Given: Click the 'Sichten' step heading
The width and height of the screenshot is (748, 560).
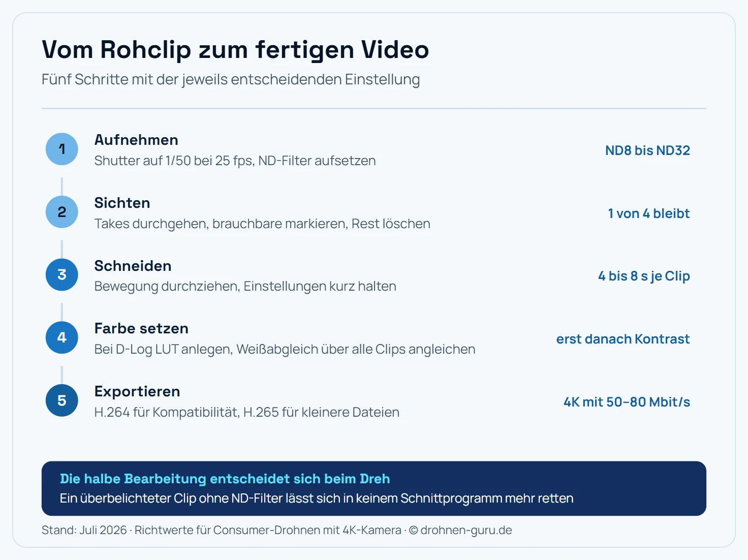Looking at the screenshot, I should [x=122, y=203].
